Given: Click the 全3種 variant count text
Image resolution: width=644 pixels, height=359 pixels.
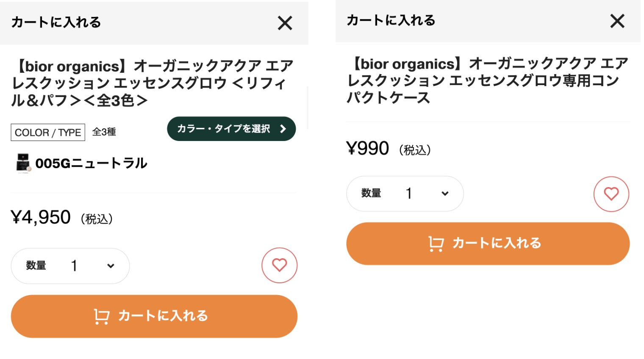Looking at the screenshot, I should (x=104, y=132).
